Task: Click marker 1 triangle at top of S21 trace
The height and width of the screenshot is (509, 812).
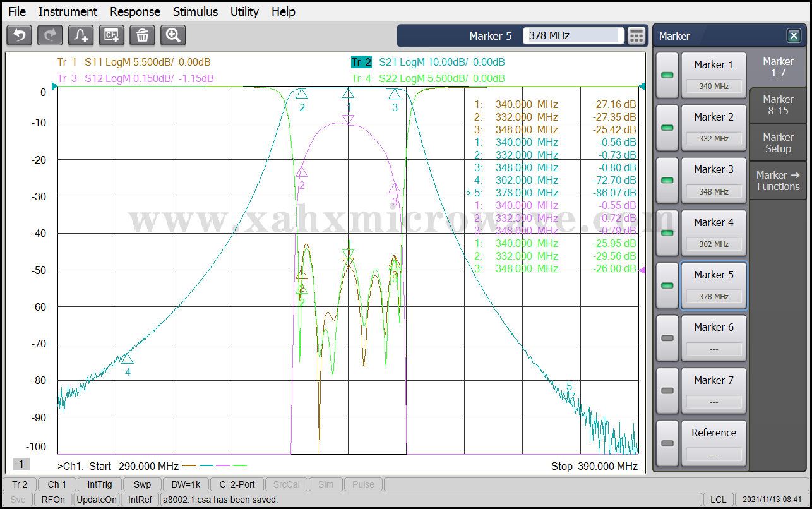Action: [x=349, y=94]
